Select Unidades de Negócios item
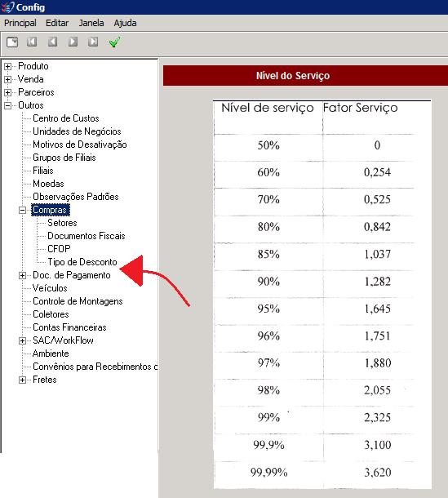Image resolution: width=448 pixels, height=498 pixels. [77, 131]
